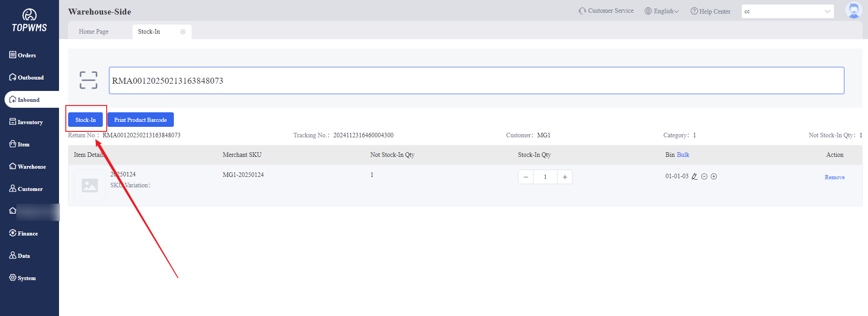Click the barcode scan icon

(x=88, y=80)
